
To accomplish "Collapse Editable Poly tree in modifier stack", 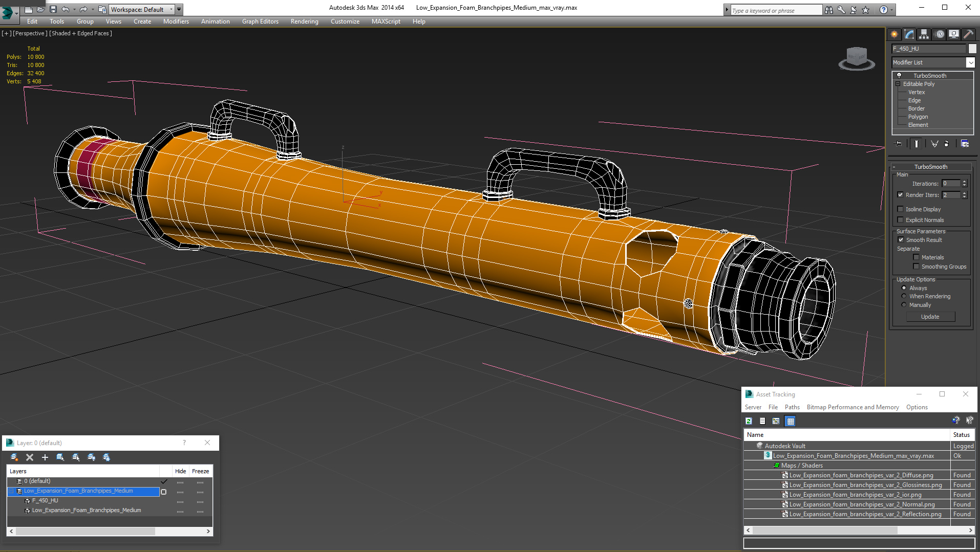I will coord(898,84).
